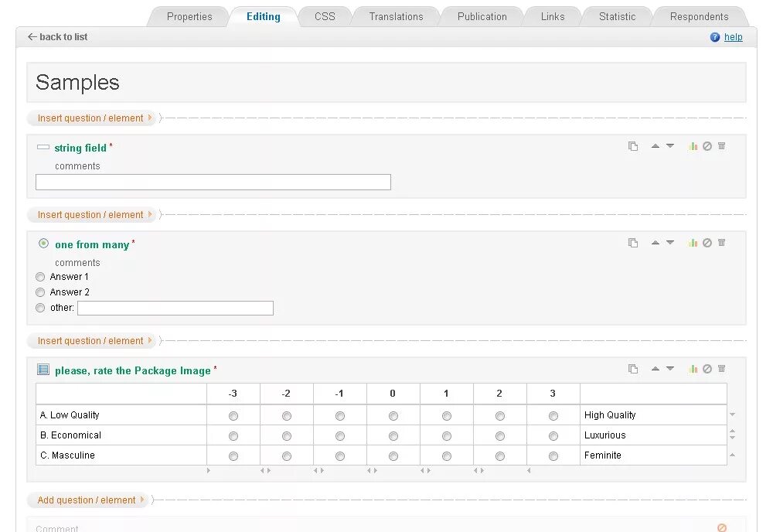Screen dimensions: 773x532
Task: Disable the one from many question
Action: pyautogui.click(x=707, y=243)
